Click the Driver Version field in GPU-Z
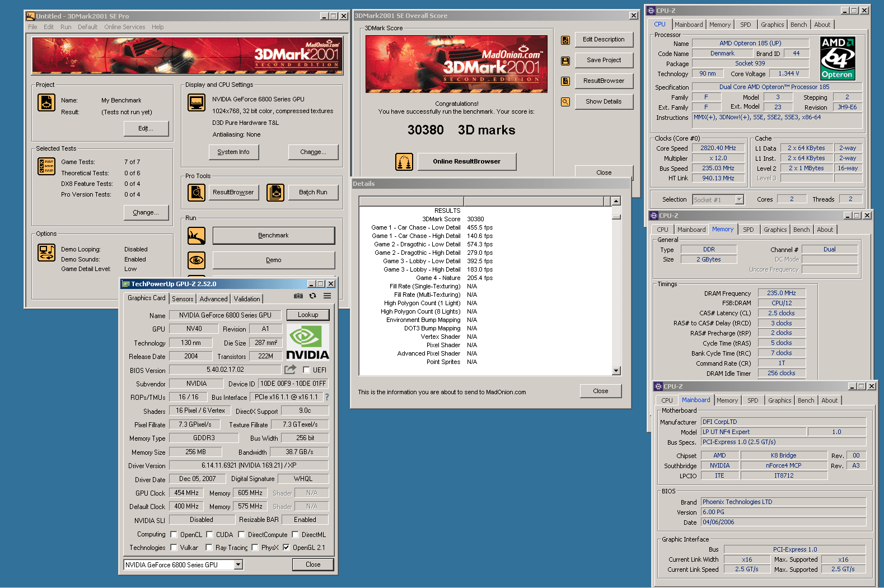 click(x=249, y=465)
